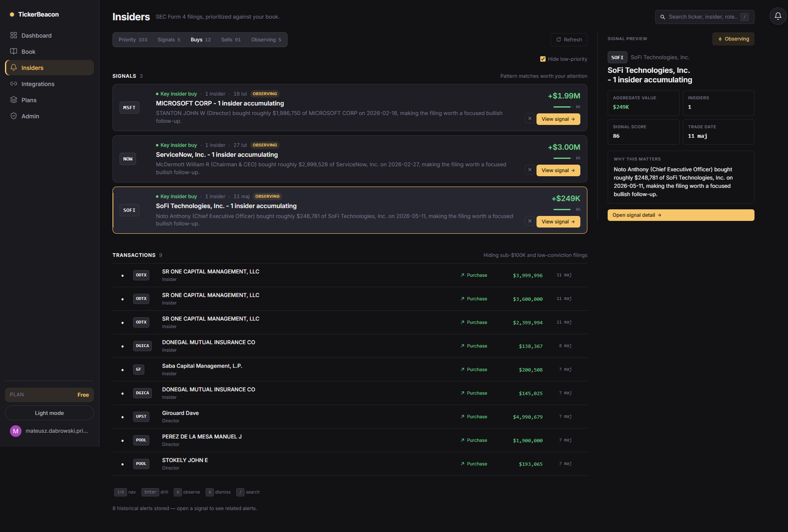788x532 pixels.
Task: Dismiss the SoFi Technologies signal with X
Action: pyautogui.click(x=530, y=221)
